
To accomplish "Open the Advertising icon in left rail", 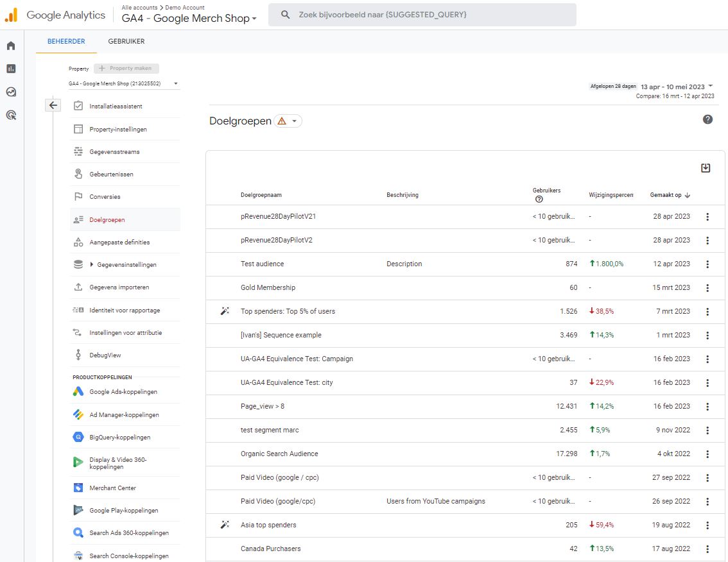I will tap(11, 115).
